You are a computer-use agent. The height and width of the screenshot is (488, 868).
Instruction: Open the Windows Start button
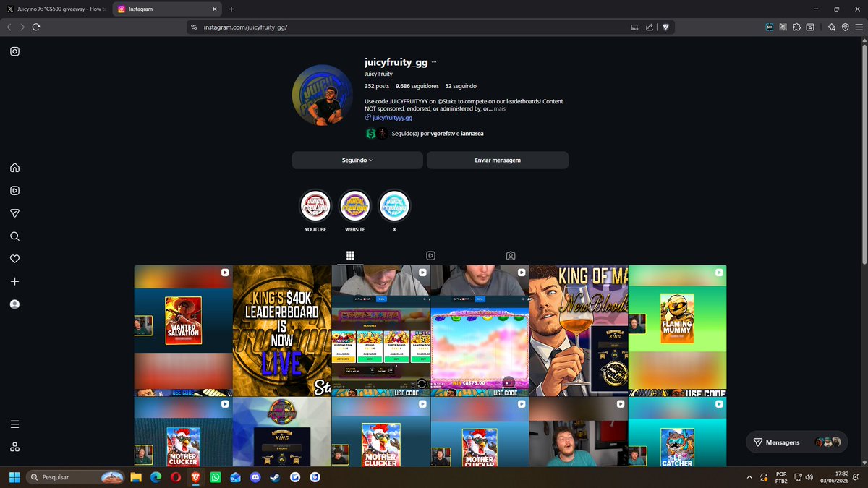coord(14,478)
